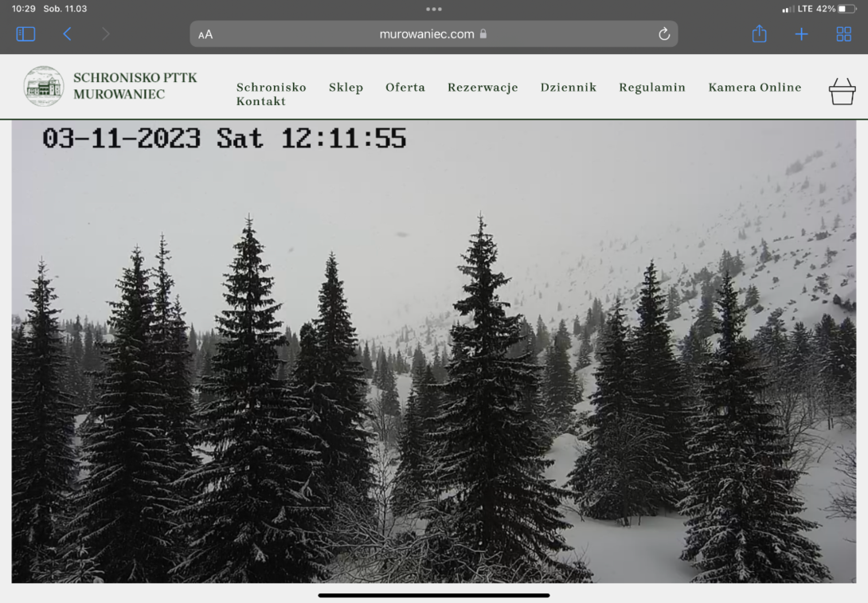Tap the cellular signal bars indicator
Screen dimensions: 868x603
(788, 9)
